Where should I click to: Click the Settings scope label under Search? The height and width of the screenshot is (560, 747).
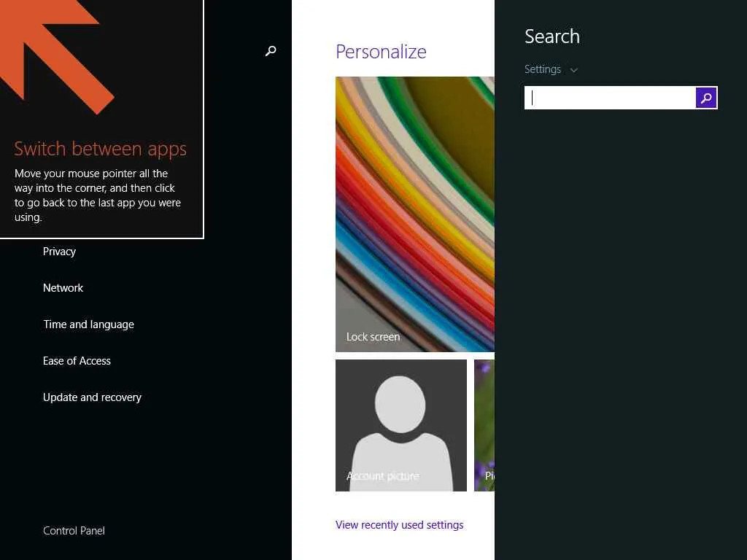pyautogui.click(x=543, y=69)
